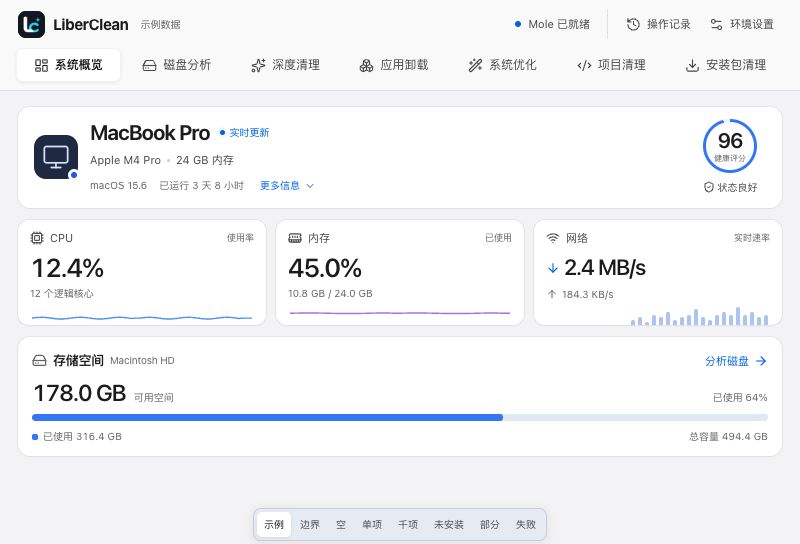
Task: Click the LiberClean app logo icon
Action: click(31, 24)
